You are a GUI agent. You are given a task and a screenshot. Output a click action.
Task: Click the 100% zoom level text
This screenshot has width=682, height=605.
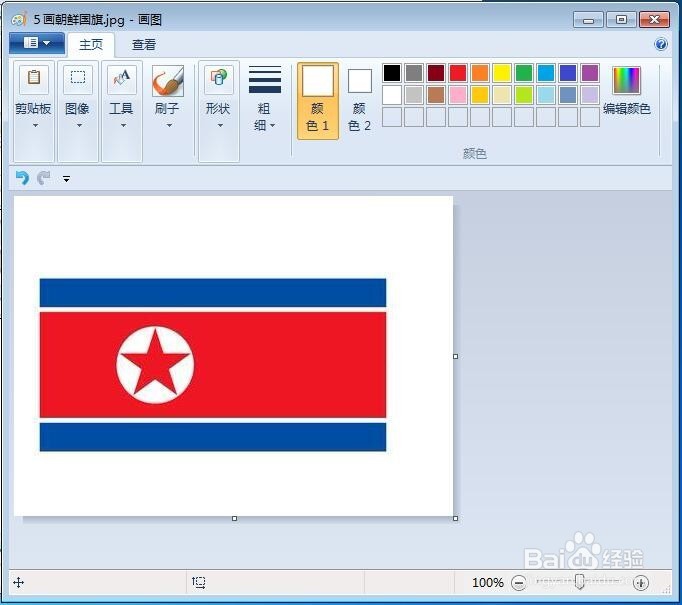[x=488, y=582]
